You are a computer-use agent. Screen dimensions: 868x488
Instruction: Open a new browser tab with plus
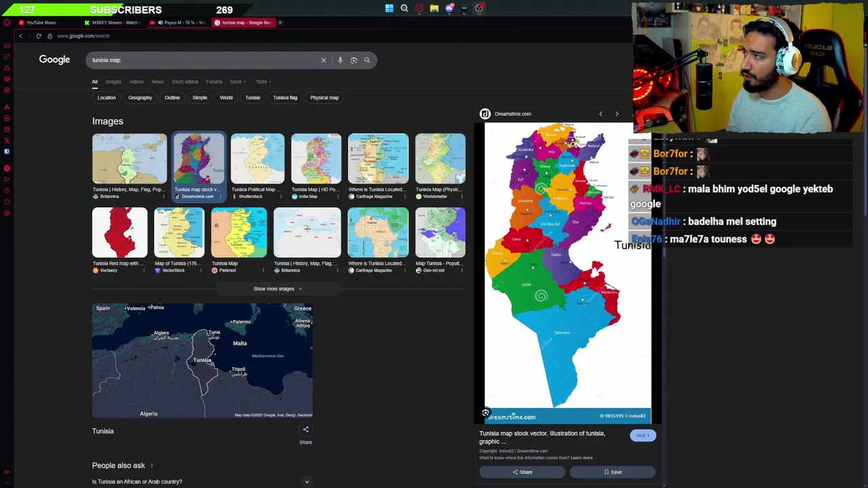pos(280,22)
